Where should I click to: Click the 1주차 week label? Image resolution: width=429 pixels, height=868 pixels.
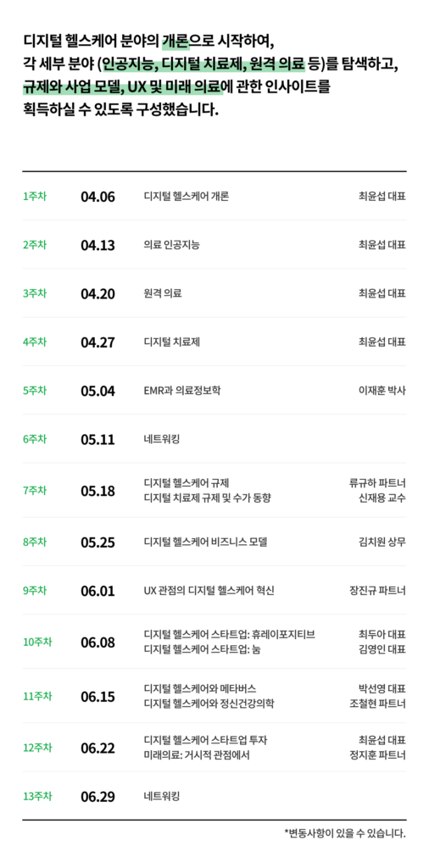pos(34,196)
